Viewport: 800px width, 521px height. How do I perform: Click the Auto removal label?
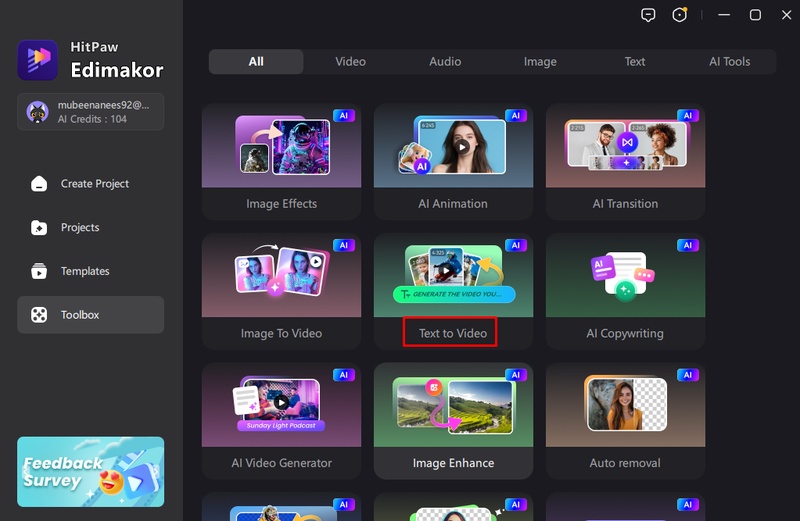pyautogui.click(x=625, y=463)
